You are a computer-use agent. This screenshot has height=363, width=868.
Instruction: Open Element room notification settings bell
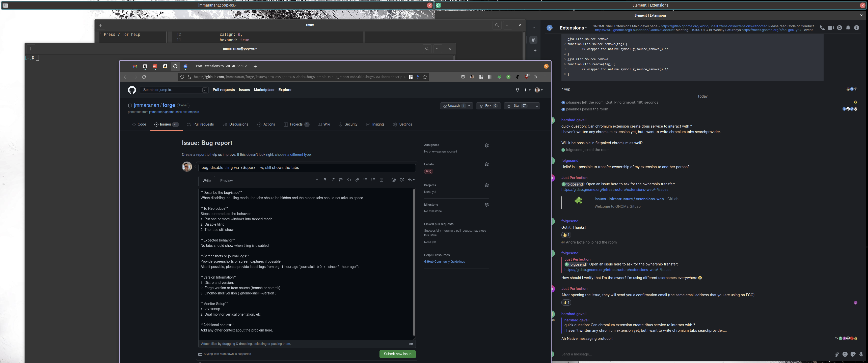[848, 28]
